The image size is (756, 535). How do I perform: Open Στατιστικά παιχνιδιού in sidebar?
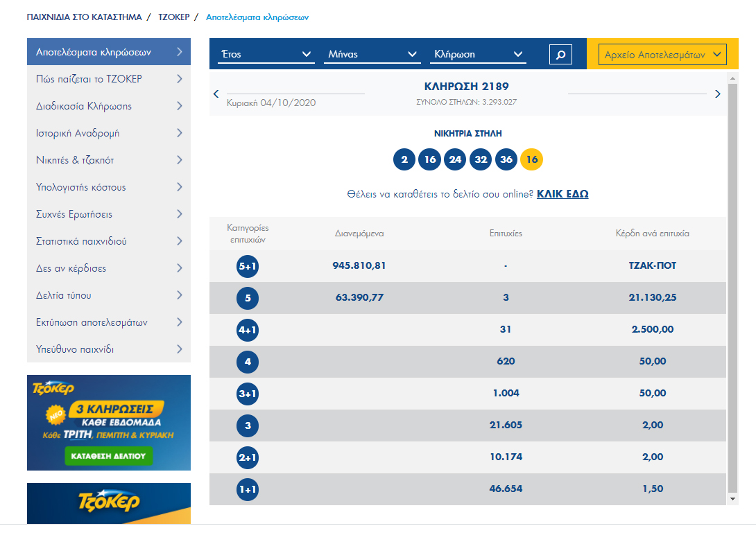point(108,241)
